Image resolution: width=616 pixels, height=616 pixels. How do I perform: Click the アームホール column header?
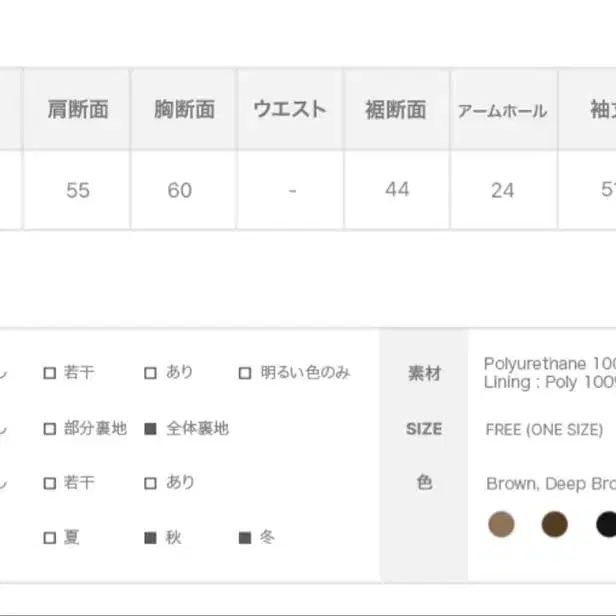(x=502, y=110)
